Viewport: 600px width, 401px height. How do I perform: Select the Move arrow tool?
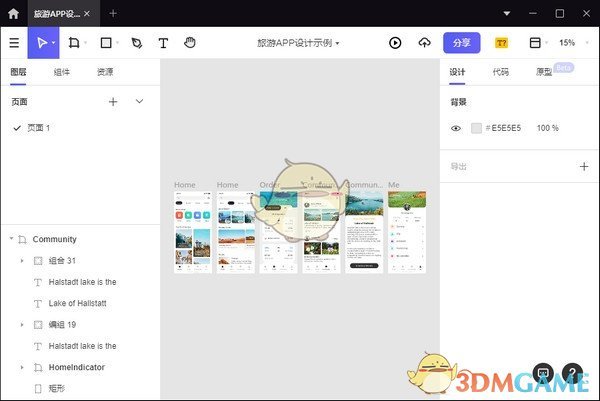tap(42, 43)
